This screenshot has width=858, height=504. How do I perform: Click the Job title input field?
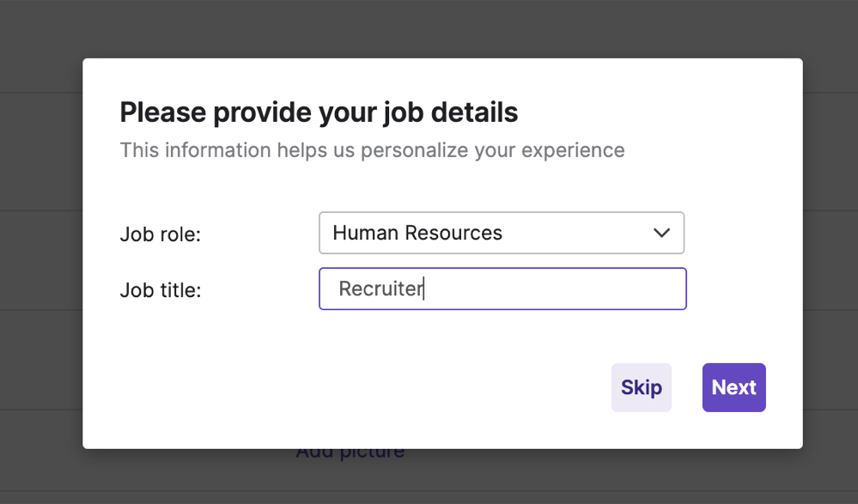point(502,288)
